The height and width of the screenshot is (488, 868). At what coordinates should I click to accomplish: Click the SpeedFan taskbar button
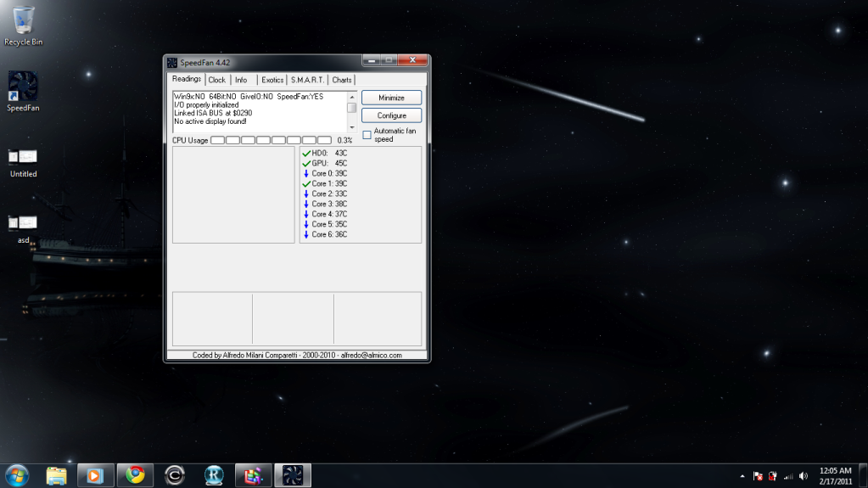292,475
